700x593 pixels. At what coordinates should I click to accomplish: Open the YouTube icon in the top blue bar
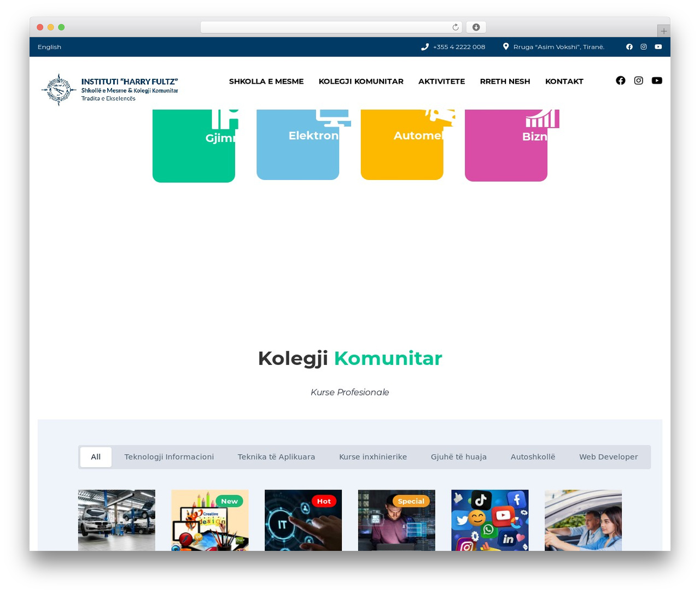pyautogui.click(x=658, y=47)
